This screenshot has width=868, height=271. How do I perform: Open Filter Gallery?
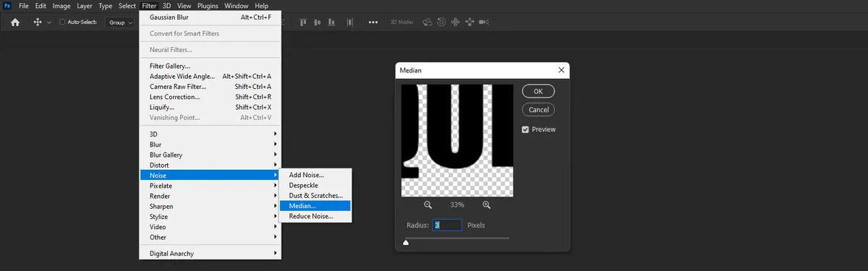coord(210,66)
